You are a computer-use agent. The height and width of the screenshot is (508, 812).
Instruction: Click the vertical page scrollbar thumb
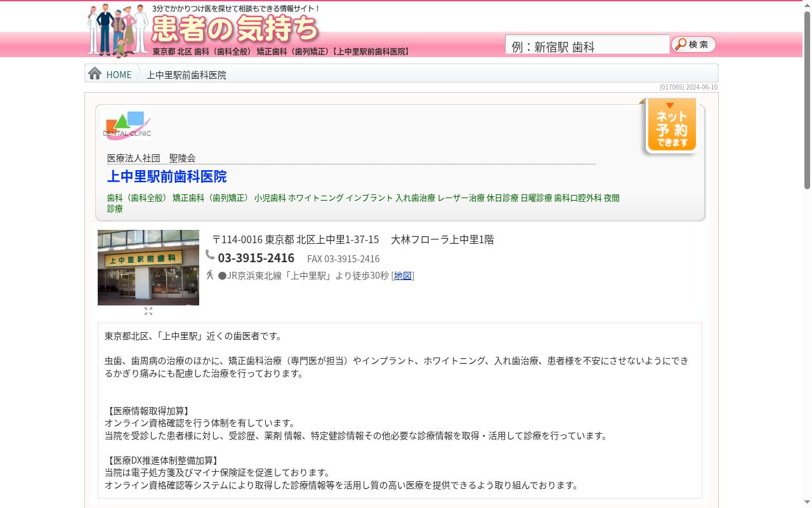pyautogui.click(x=807, y=100)
